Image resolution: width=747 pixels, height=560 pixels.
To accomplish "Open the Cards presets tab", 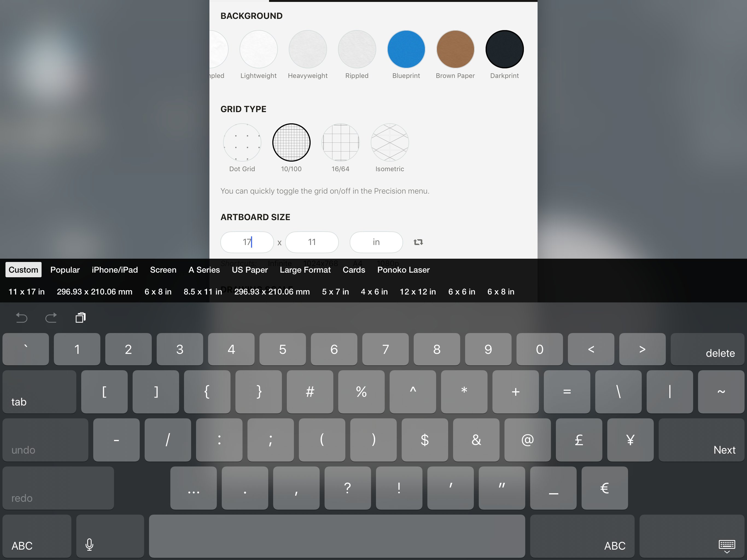I will [353, 270].
